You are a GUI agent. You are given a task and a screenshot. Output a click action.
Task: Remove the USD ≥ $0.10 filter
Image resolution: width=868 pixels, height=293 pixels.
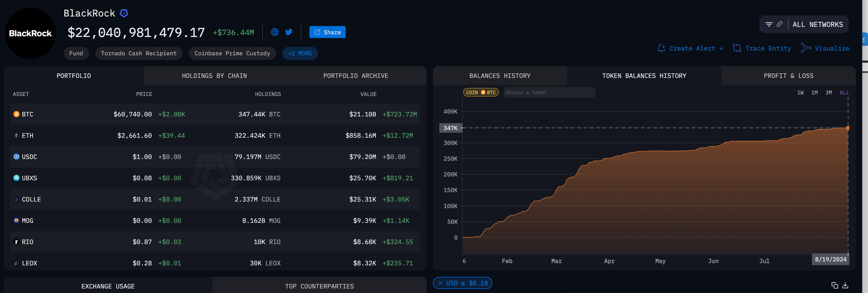click(440, 283)
